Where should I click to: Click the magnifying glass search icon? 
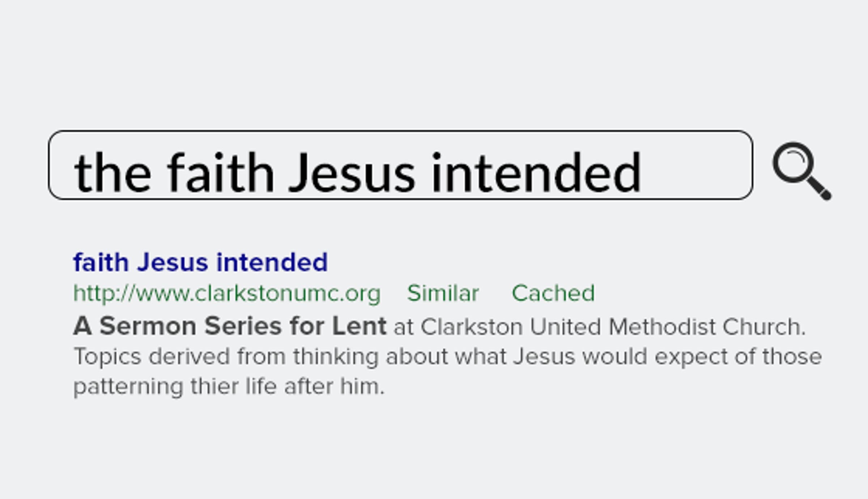(801, 170)
